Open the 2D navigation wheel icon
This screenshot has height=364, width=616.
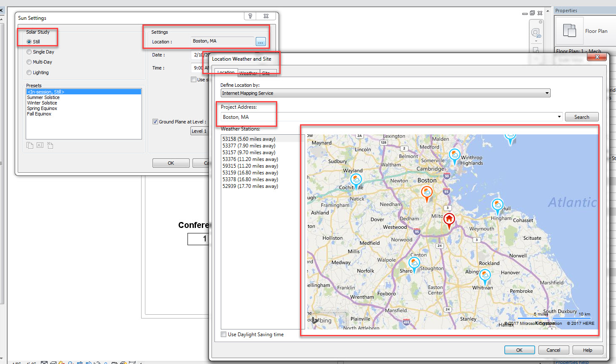pyautogui.click(x=536, y=33)
